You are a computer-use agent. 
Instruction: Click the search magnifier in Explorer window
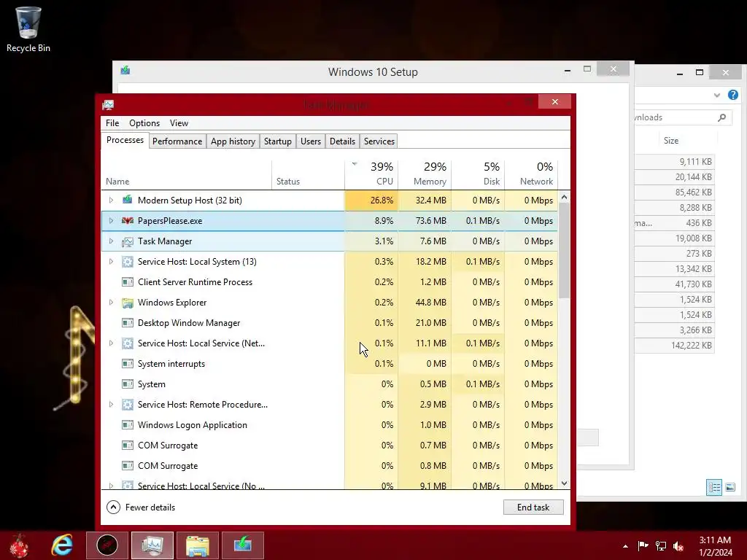721,117
